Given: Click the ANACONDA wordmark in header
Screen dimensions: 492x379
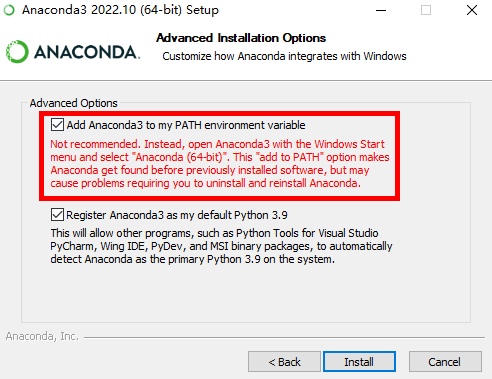Looking at the screenshot, I should [x=87, y=52].
